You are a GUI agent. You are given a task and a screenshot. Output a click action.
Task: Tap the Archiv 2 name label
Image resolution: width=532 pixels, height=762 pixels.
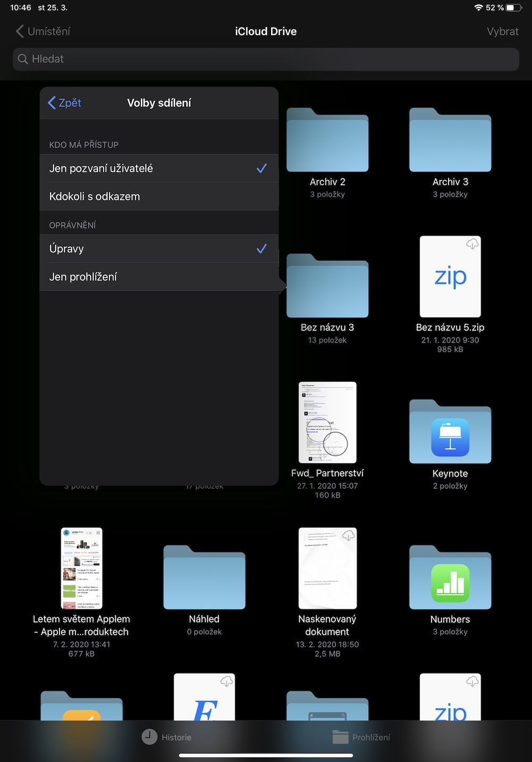327,182
